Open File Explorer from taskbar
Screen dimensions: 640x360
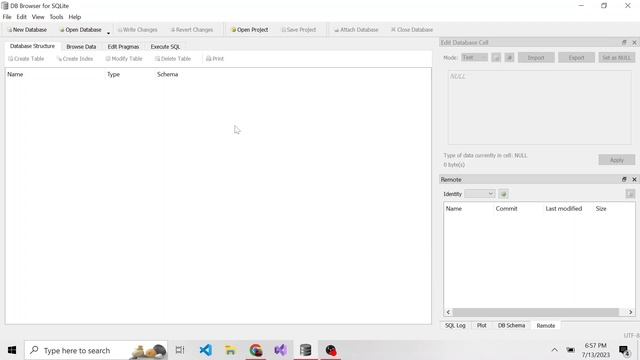[231, 350]
